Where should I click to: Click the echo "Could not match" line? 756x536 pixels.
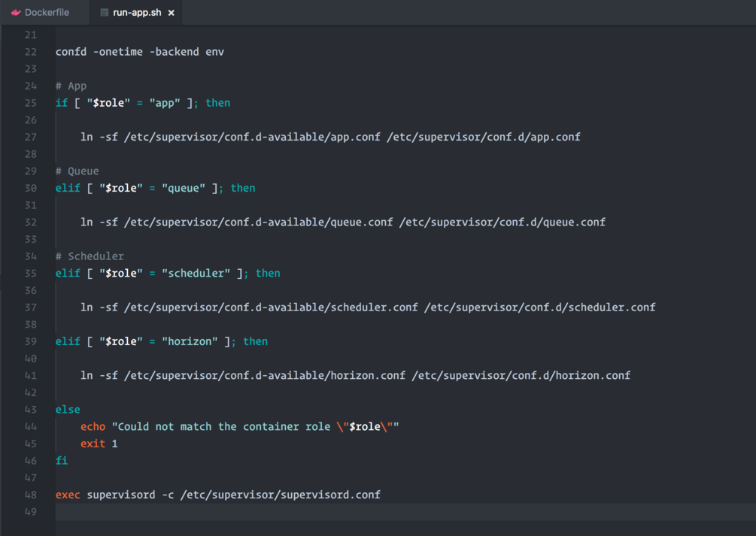(239, 426)
